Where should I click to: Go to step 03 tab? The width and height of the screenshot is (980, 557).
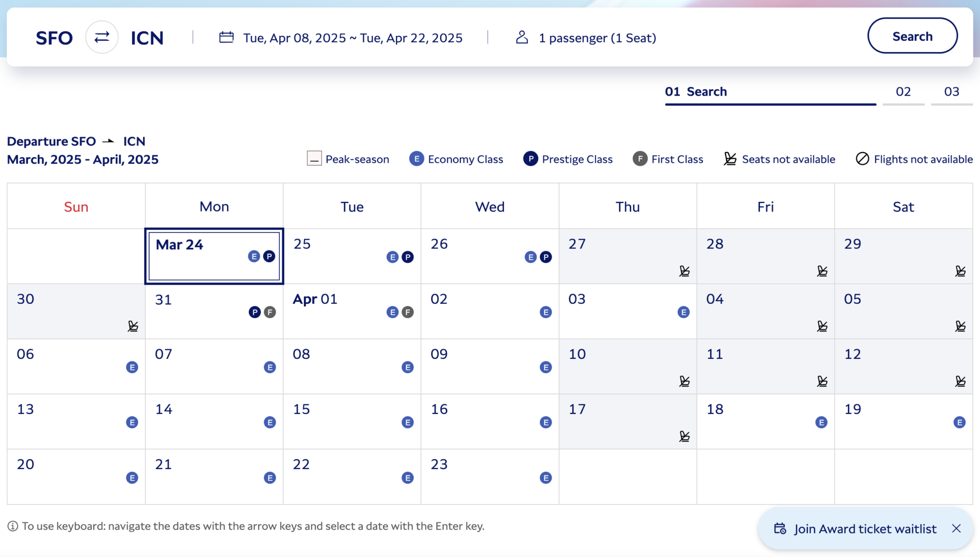(x=952, y=92)
